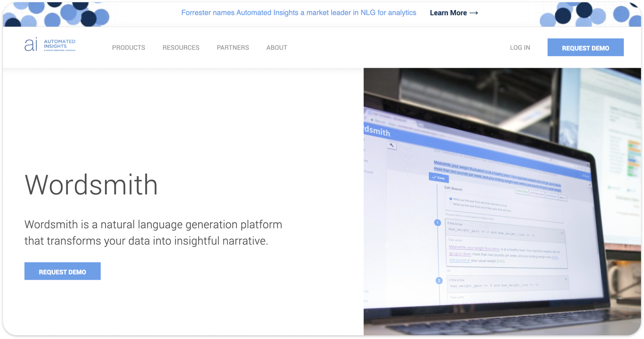This screenshot has width=644, height=339.
Task: Click the Forrester announcement banner text
Action: coord(299,13)
